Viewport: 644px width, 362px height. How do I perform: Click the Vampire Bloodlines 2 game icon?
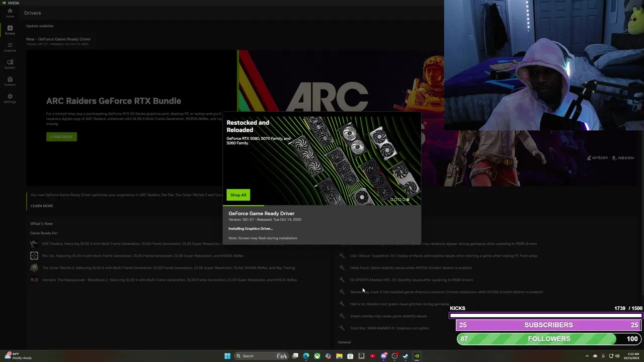[34, 280]
